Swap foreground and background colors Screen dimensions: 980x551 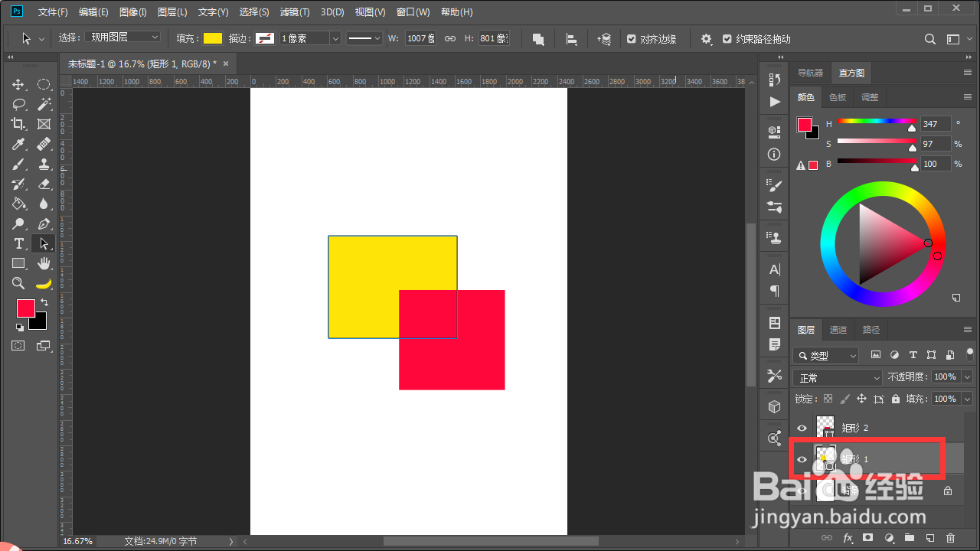[x=44, y=303]
